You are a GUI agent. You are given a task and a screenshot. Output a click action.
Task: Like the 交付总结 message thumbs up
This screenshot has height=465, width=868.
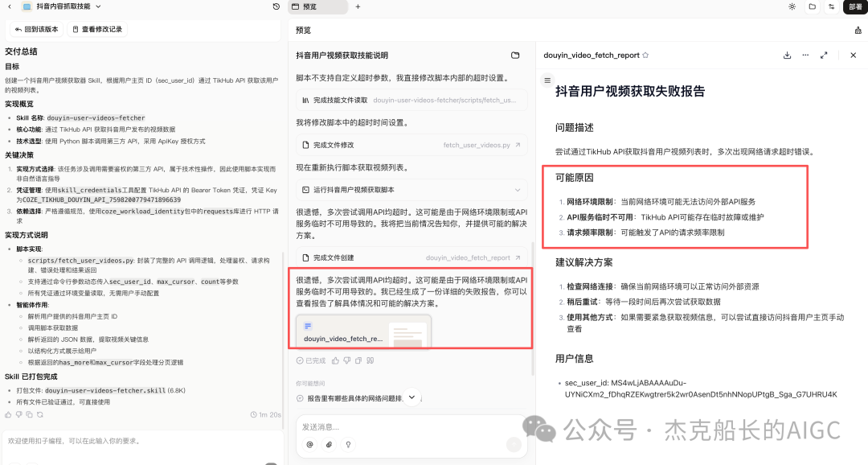(8, 414)
